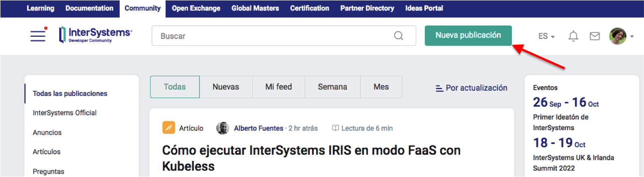Select the Semana filter tab

[x=332, y=87]
